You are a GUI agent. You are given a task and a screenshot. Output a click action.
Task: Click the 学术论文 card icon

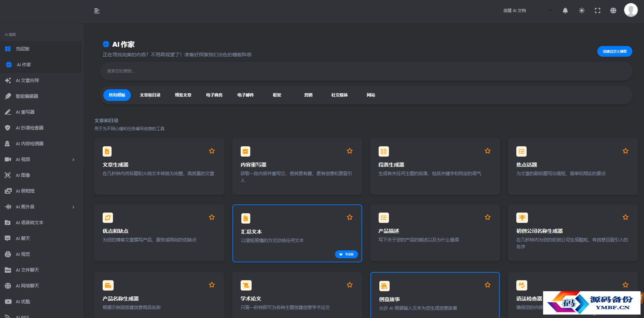coord(246,285)
